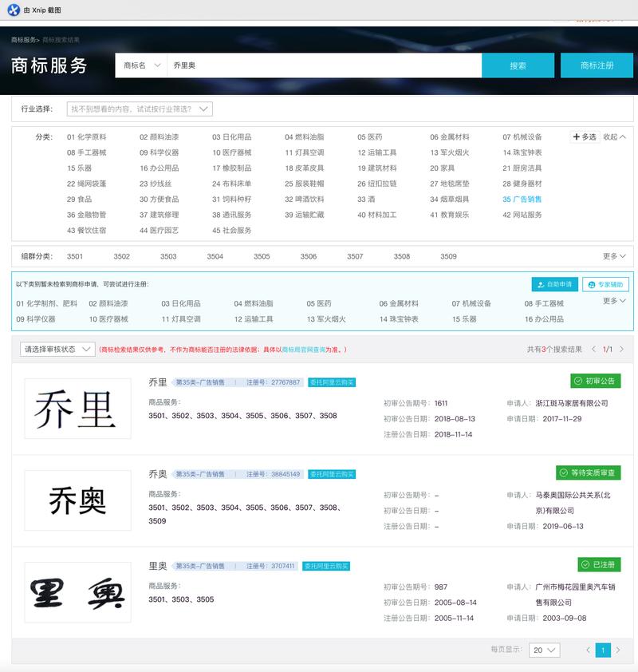
Task: Click the person icon on 自助申请 button
Action: pyautogui.click(x=541, y=285)
